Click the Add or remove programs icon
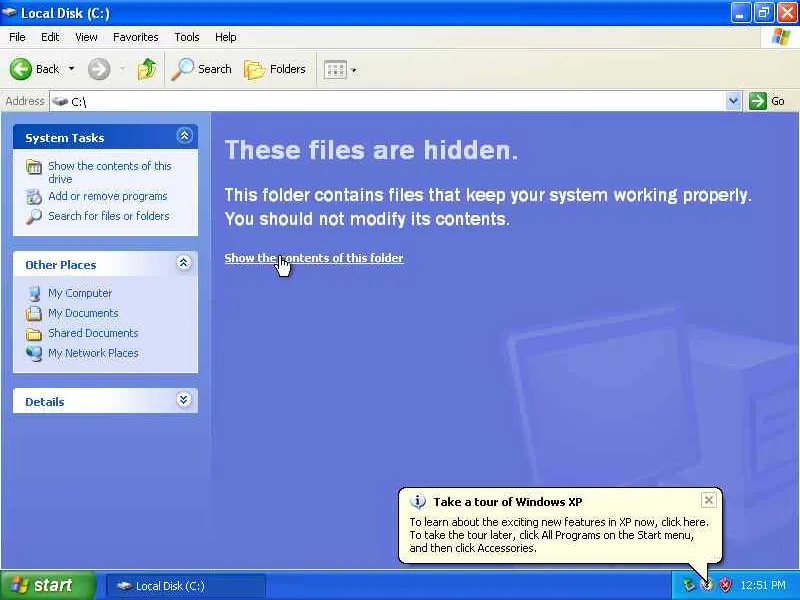The width and height of the screenshot is (800, 600). coord(34,196)
